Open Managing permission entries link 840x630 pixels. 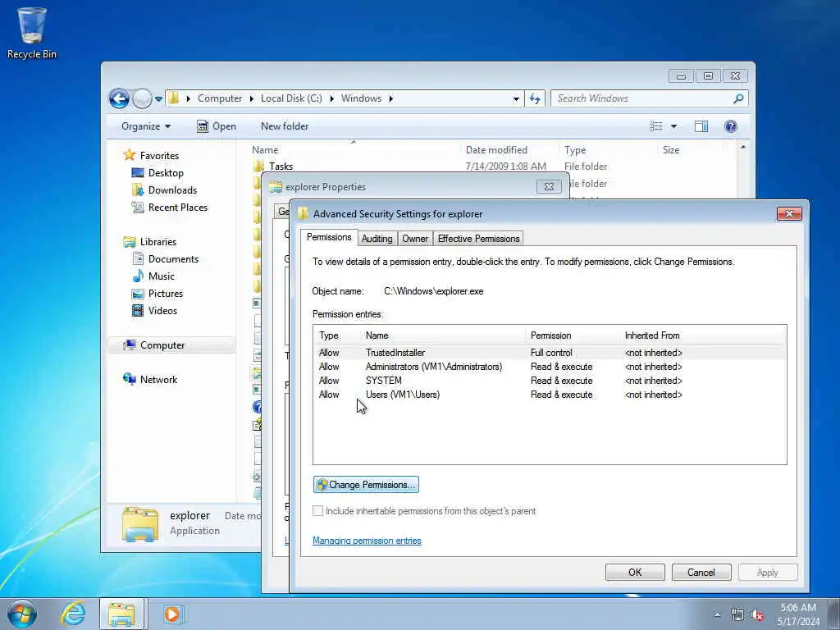point(367,541)
